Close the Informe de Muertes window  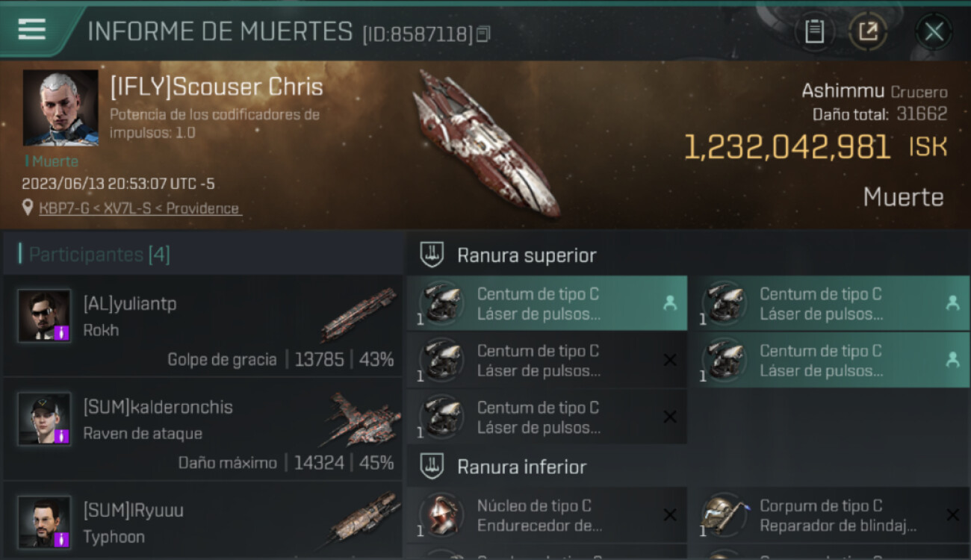[x=934, y=32]
